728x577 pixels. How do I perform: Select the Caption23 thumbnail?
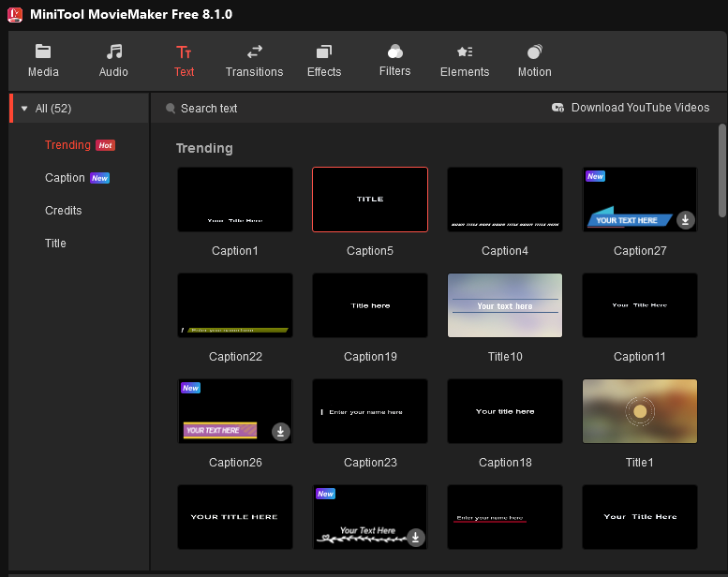[370, 411]
